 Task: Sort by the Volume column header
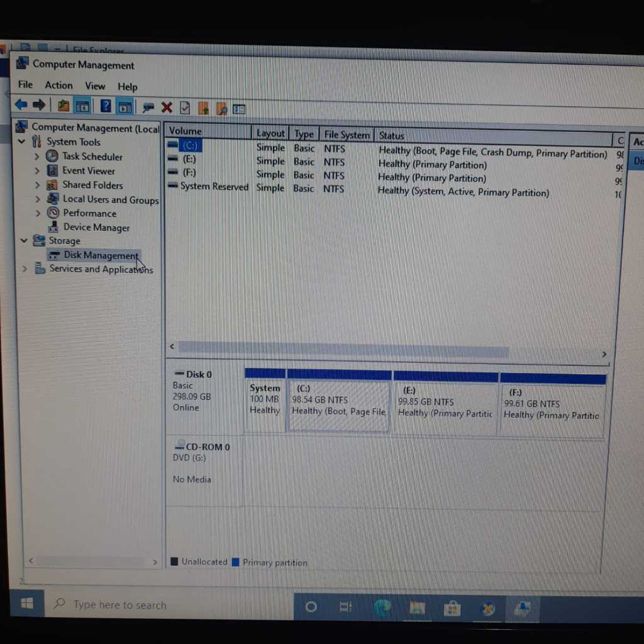coord(208,131)
